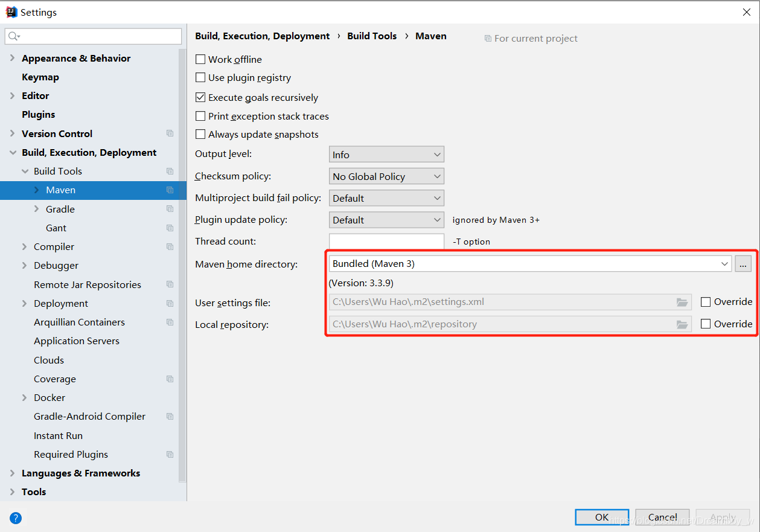Expand the Maven subtree arrow
The width and height of the screenshot is (760, 532).
[x=37, y=190]
